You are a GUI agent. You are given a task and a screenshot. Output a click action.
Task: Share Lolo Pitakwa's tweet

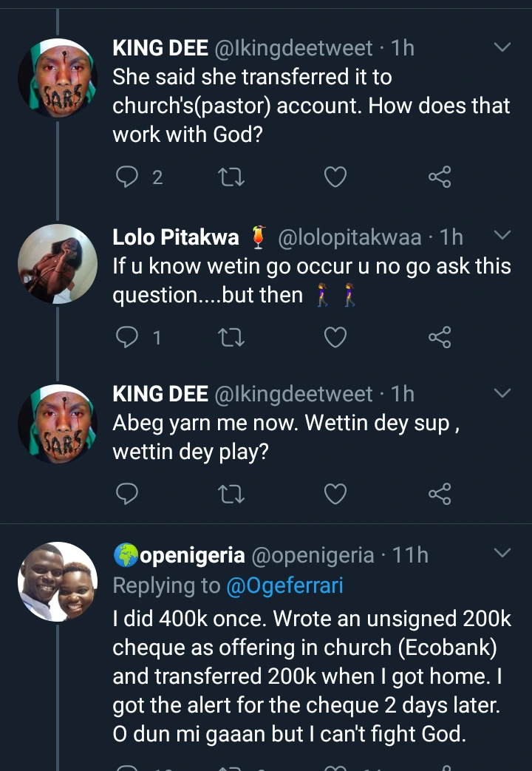tap(439, 338)
